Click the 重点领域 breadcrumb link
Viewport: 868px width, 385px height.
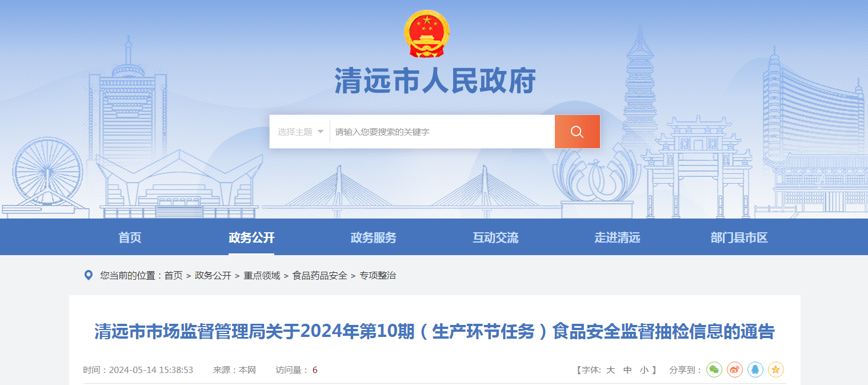tap(262, 276)
